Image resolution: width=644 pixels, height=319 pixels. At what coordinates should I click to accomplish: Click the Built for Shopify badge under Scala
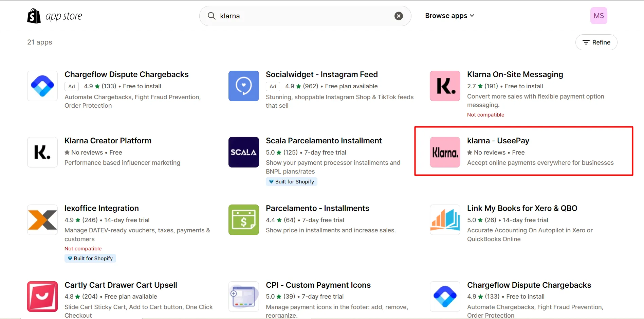(x=291, y=181)
